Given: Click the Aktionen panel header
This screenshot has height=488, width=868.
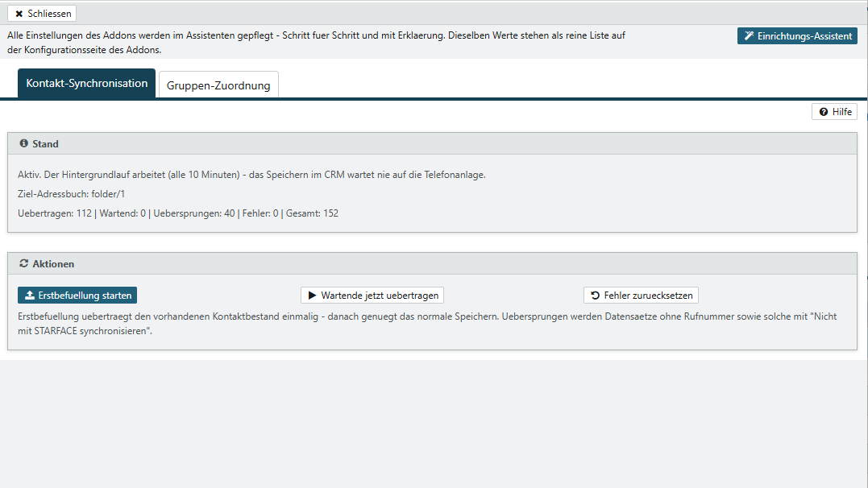Looking at the screenshot, I should pos(432,264).
